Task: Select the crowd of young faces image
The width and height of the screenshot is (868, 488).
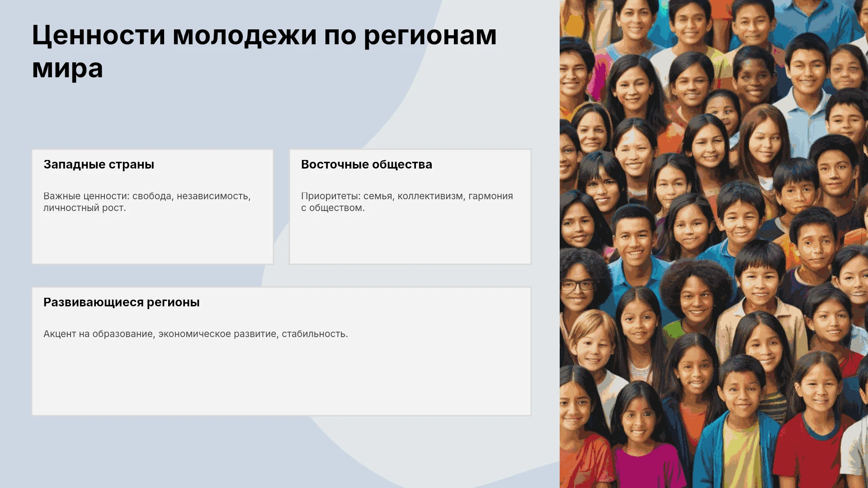Action: pyautogui.click(x=714, y=244)
